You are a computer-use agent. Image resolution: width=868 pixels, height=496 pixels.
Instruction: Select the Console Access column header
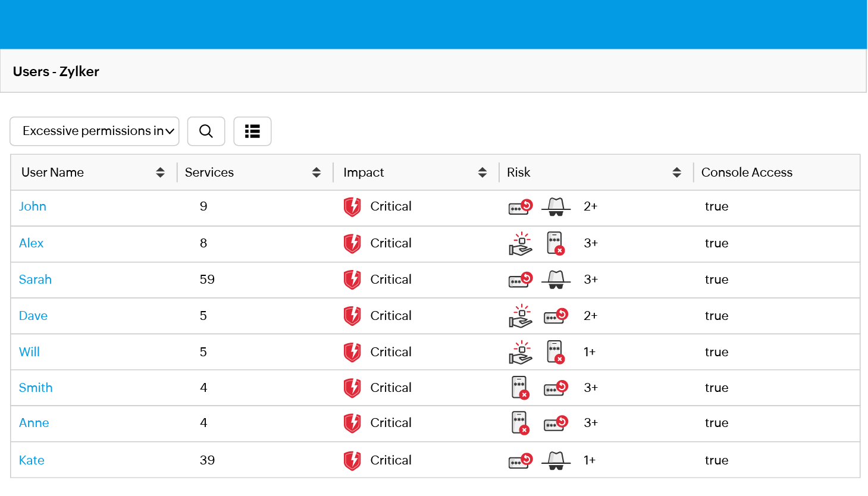click(x=747, y=172)
